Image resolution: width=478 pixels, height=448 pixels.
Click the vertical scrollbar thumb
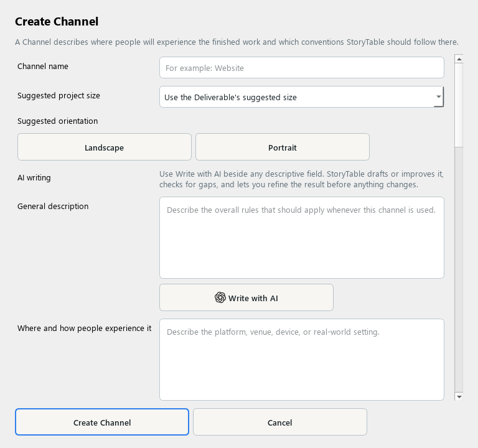(459, 105)
